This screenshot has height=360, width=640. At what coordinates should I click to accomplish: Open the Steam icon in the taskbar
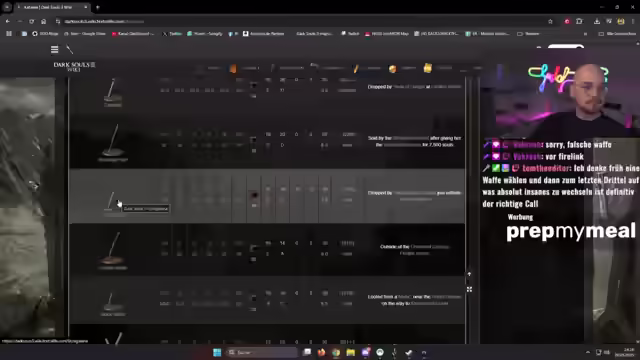(x=409, y=352)
